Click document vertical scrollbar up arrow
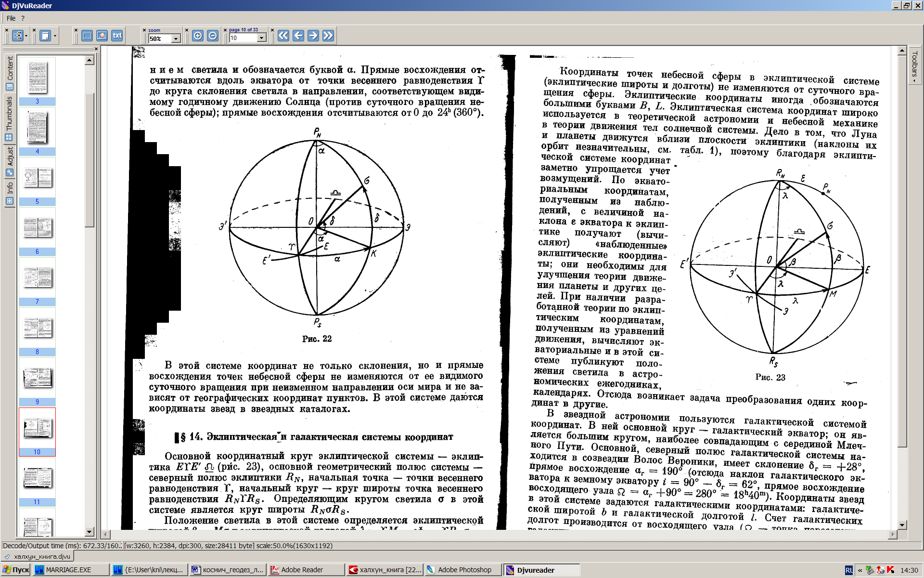Image resolution: width=924 pixels, height=578 pixels. (902, 50)
